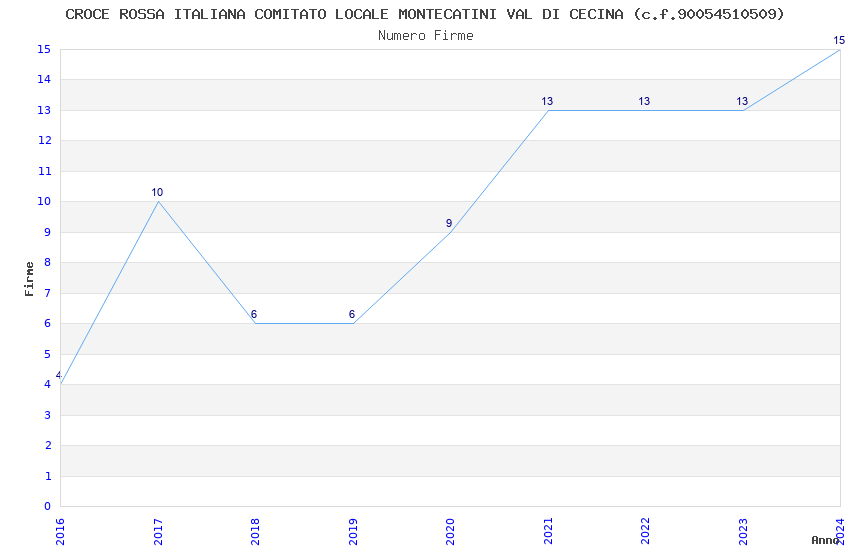Click y-axis tick value 5
850x550 pixels.
[x=48, y=354]
